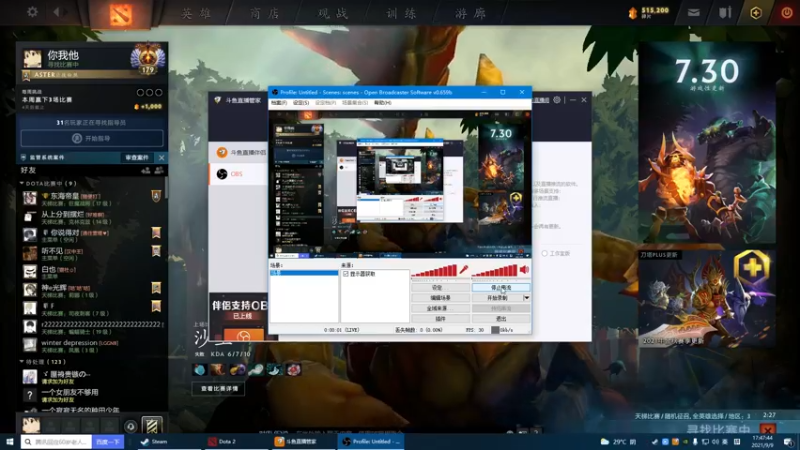Select the highlighted scene in OBS scenes list

point(304,273)
